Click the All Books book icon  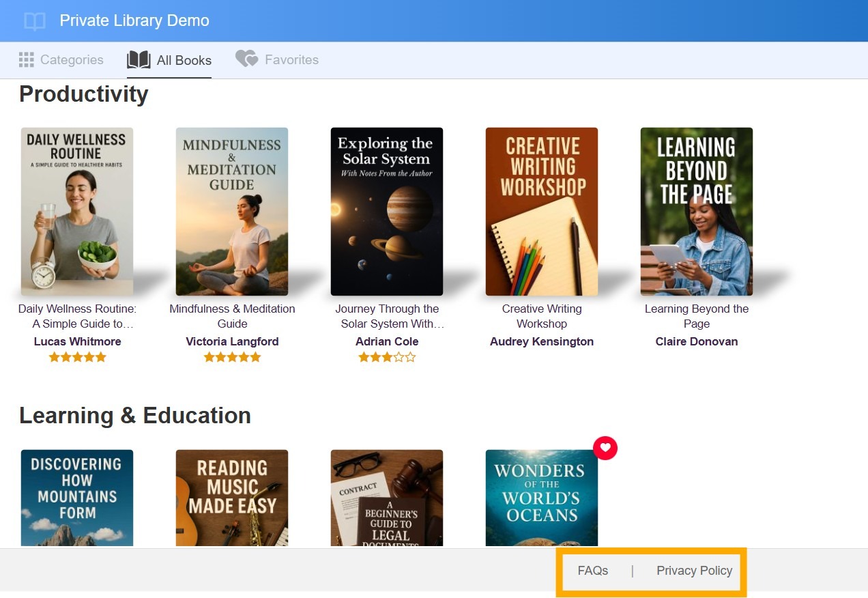pos(139,60)
